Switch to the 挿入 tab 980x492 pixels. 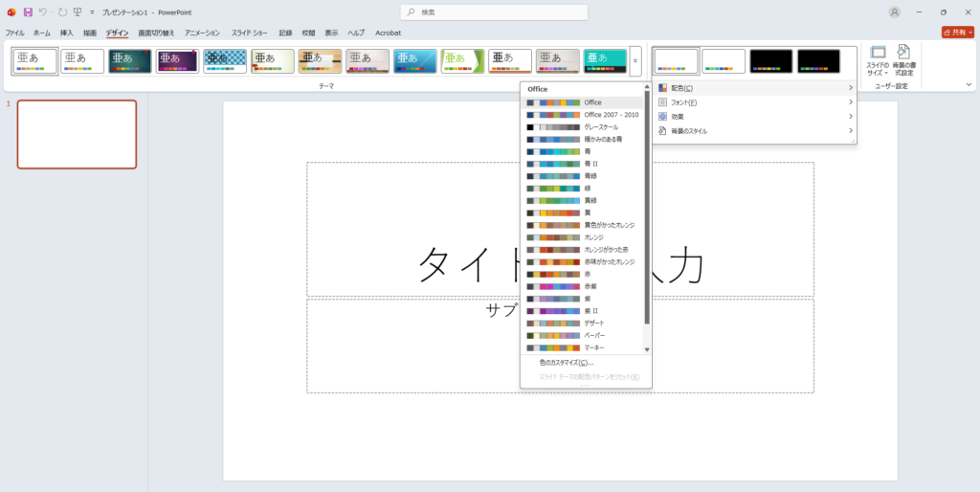[x=67, y=33]
